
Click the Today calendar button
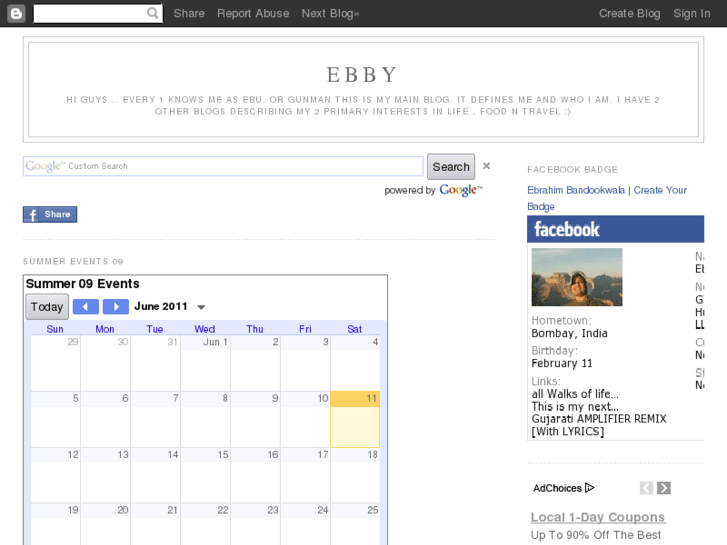pos(47,307)
